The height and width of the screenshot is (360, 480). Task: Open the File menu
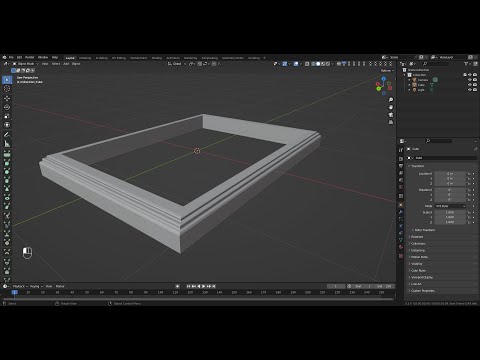pos(11,57)
